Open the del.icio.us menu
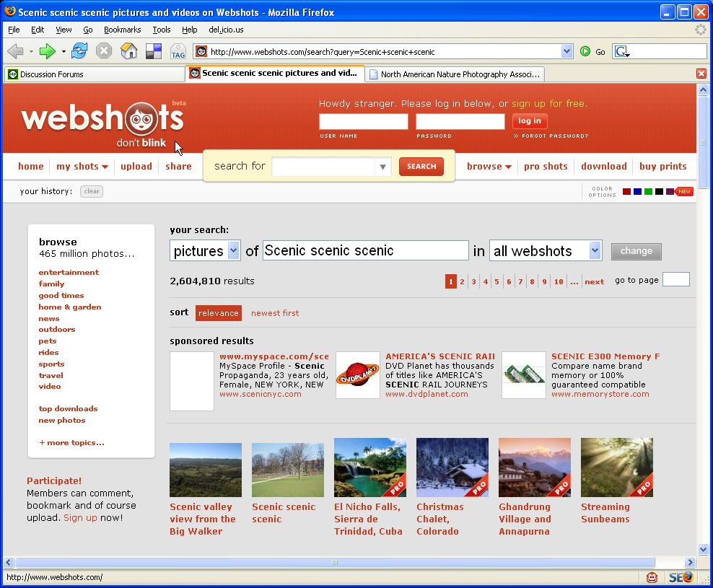Screen dimensions: 713x588 pyautogui.click(x=226, y=30)
